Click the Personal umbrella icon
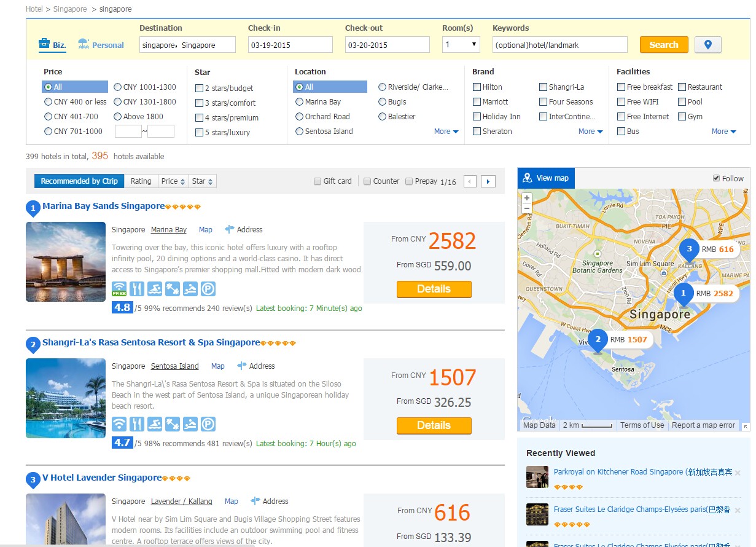Image resolution: width=756 pixels, height=547 pixels. 84,44
